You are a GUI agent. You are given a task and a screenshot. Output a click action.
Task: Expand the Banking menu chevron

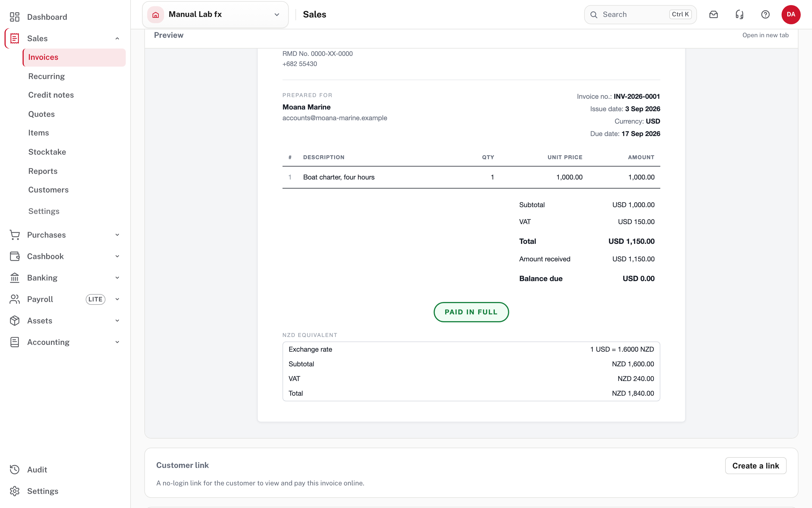(x=118, y=278)
